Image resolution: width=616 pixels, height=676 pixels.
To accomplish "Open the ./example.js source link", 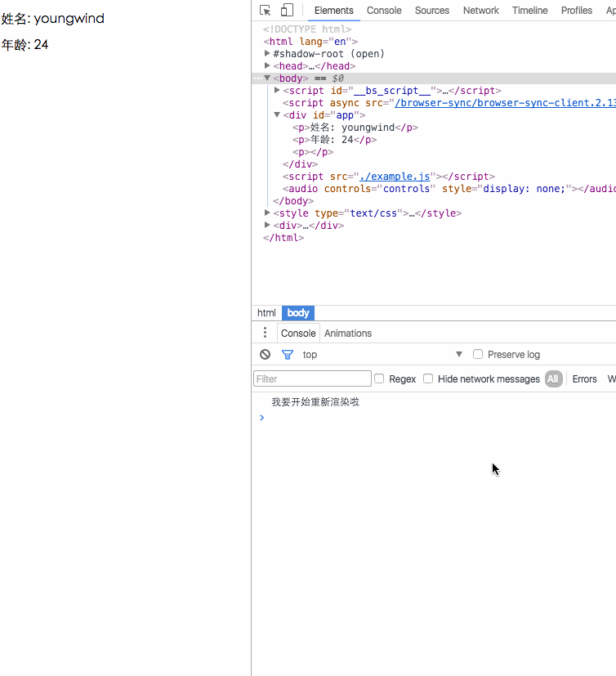I will tap(395, 177).
